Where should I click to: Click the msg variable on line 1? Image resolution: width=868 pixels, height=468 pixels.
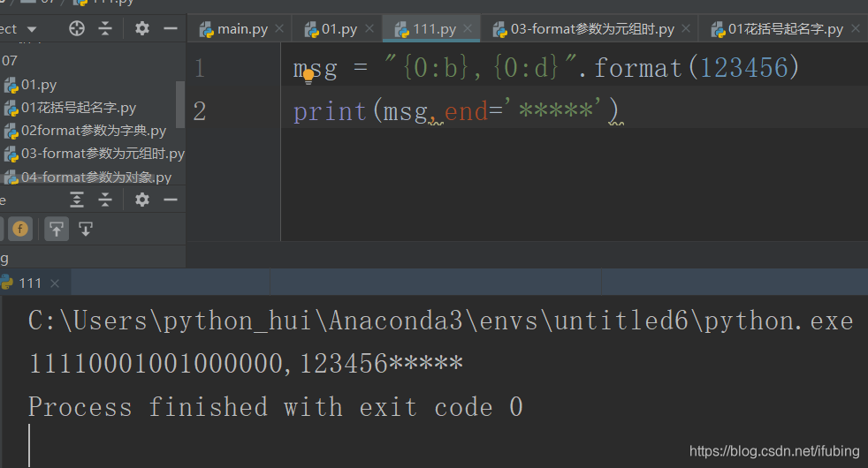click(x=315, y=69)
